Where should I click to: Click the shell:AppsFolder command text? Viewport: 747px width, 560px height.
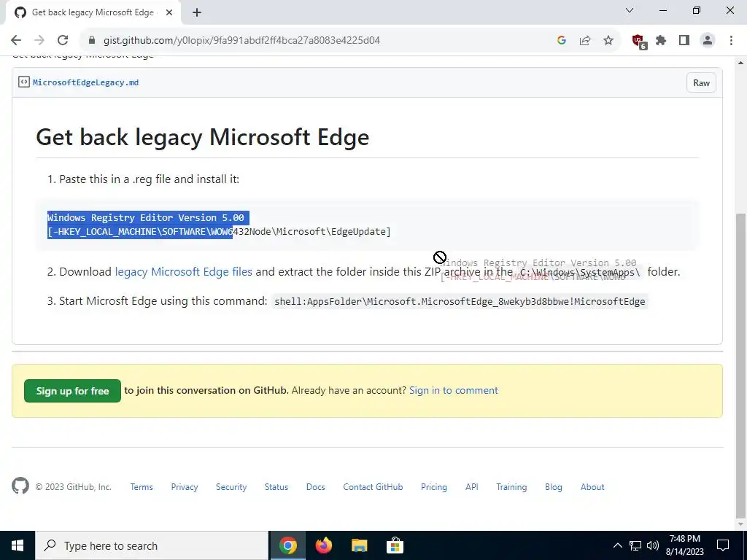(460, 301)
